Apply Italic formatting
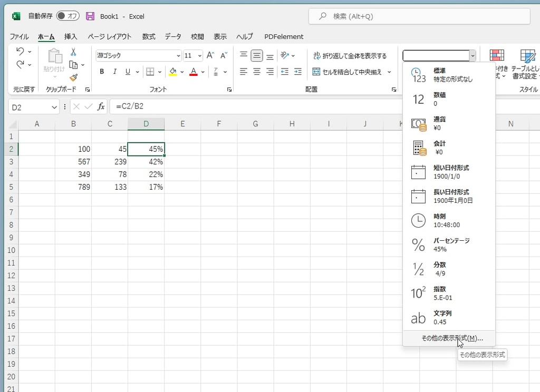Image resolution: width=540 pixels, height=392 pixels. click(114, 72)
